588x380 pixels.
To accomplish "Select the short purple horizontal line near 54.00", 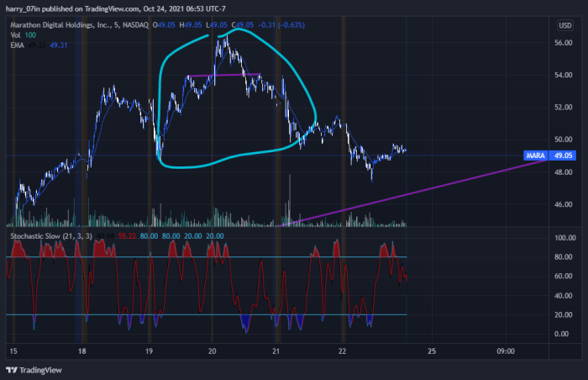I will (x=224, y=75).
